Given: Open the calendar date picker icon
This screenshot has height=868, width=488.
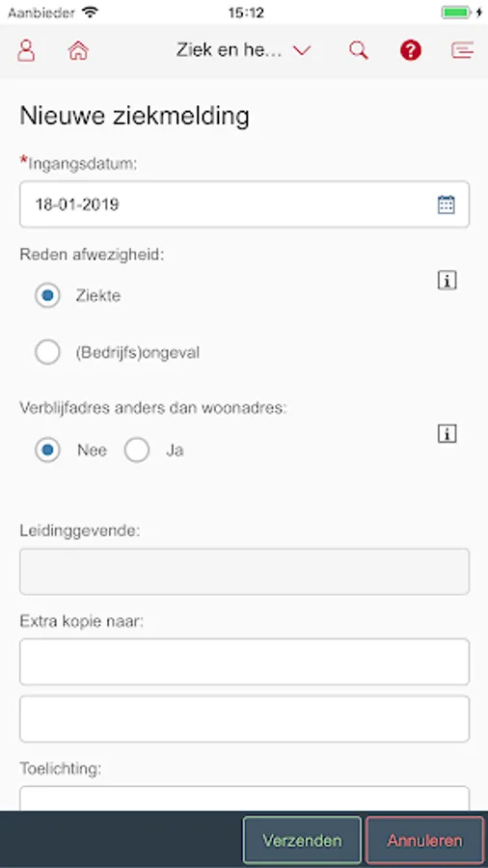Looking at the screenshot, I should point(446,204).
